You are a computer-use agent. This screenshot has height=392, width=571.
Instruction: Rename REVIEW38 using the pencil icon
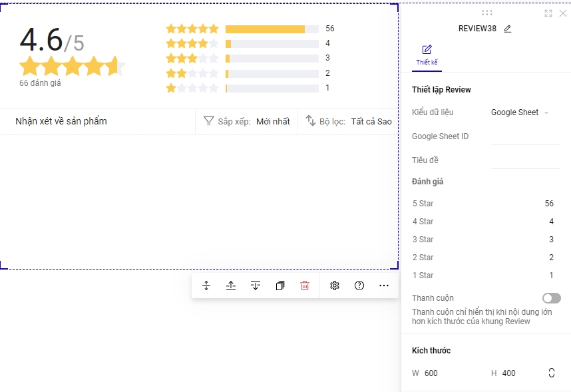pos(508,29)
